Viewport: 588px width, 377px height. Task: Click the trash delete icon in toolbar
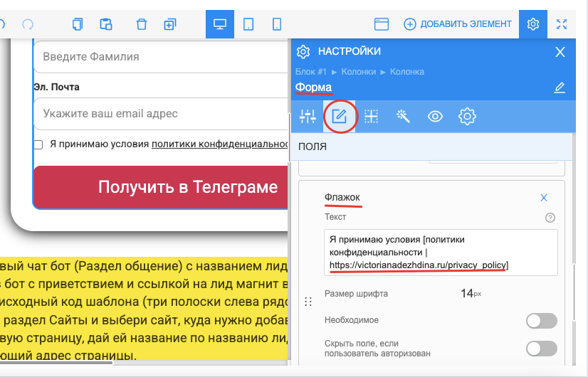[142, 24]
